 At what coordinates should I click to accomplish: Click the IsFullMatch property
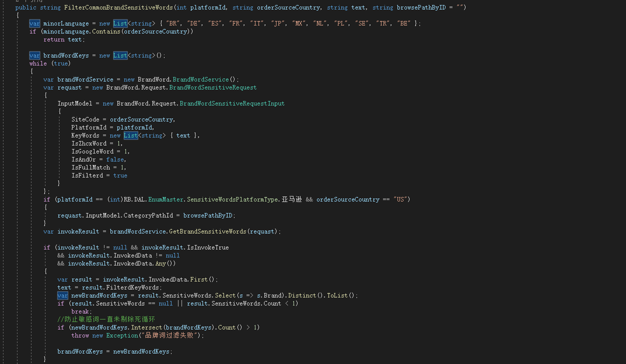pos(90,167)
